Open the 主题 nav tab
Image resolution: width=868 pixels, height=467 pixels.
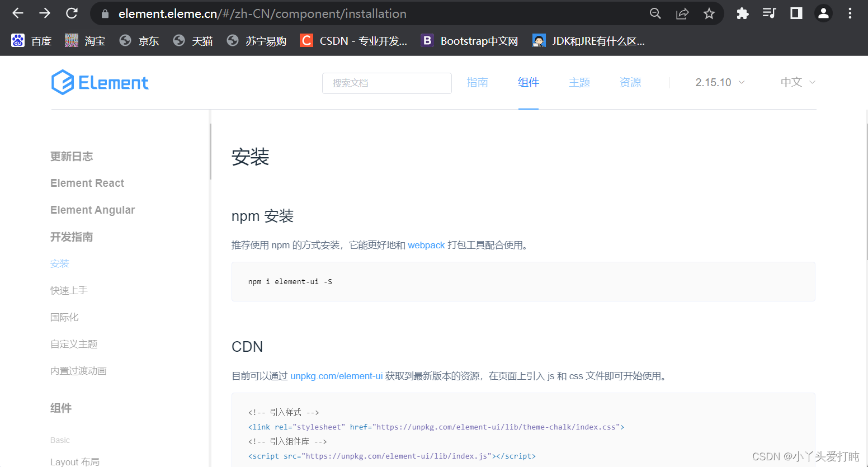pos(579,82)
